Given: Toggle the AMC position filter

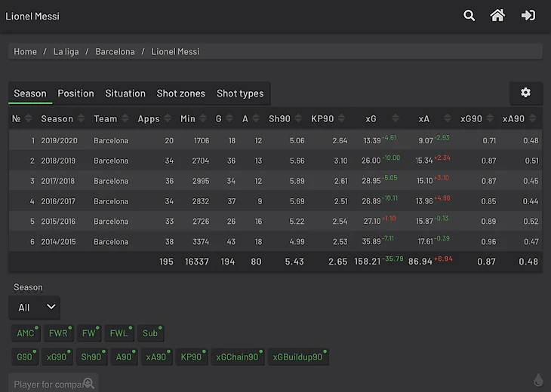Looking at the screenshot, I should pyautogui.click(x=26, y=333).
